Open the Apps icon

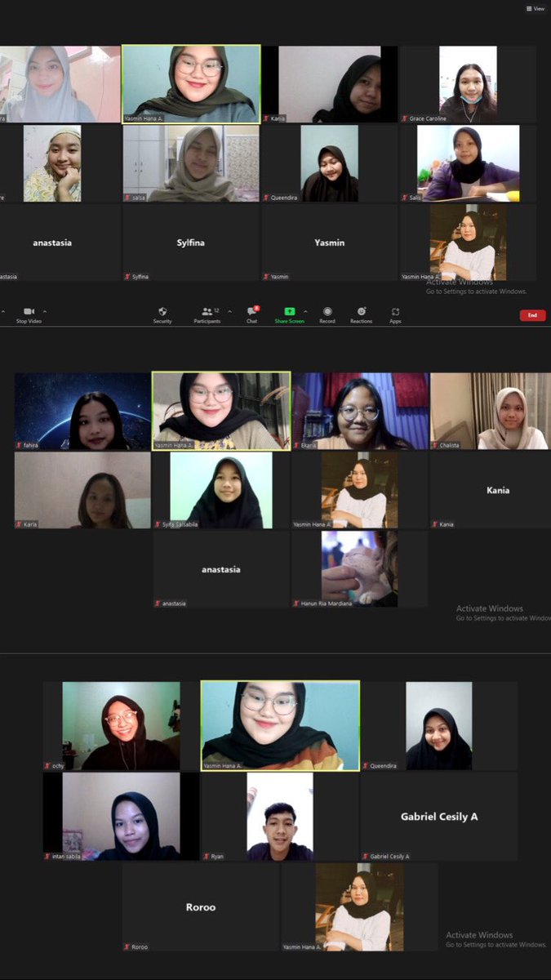[x=395, y=311]
